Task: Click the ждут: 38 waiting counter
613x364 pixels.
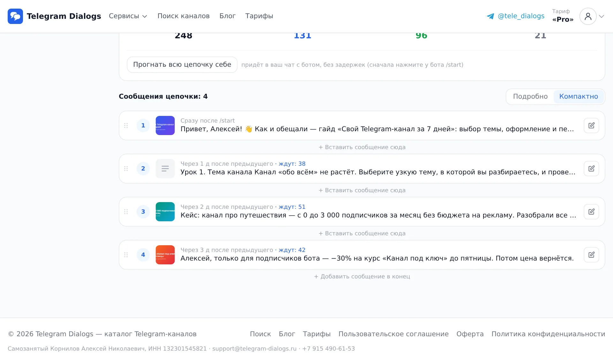Action: coord(292,164)
